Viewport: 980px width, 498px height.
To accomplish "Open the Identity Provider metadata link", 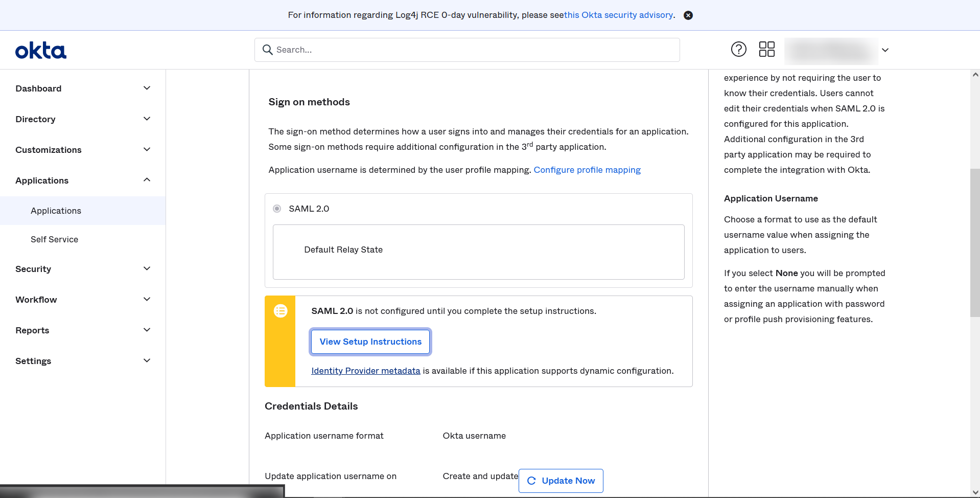I will coord(365,371).
